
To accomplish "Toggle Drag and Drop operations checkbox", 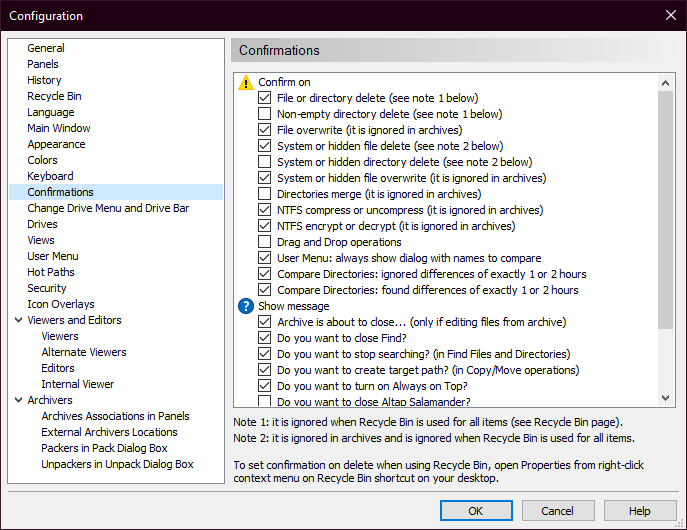I will click(x=265, y=242).
